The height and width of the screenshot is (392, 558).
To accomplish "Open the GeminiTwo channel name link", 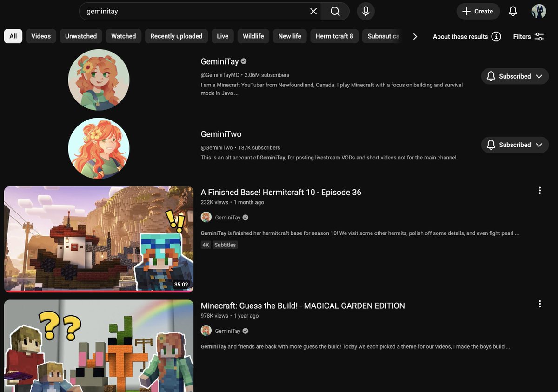I will coord(221,134).
